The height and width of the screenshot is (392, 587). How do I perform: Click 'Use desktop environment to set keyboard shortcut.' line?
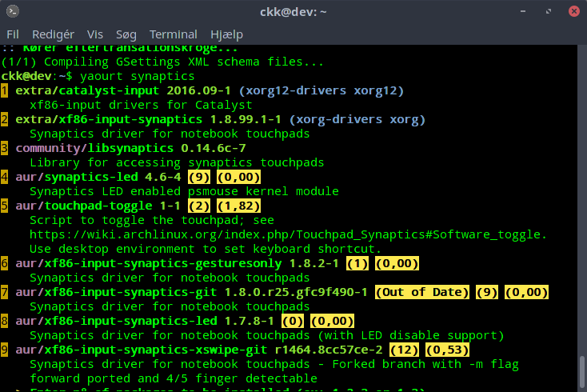pyautogui.click(x=206, y=250)
